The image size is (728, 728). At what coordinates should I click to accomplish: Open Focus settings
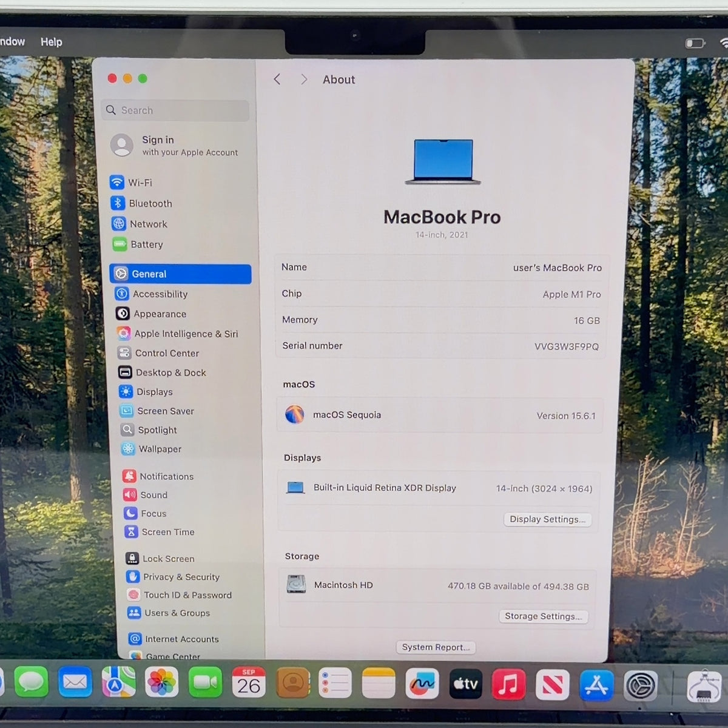point(145,513)
